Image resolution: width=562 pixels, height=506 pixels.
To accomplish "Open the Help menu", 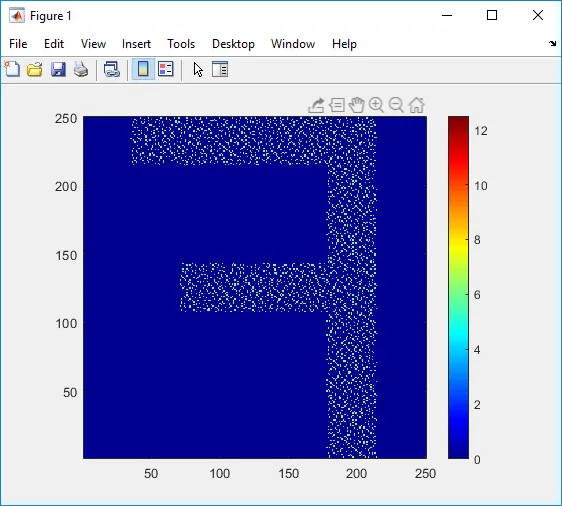I will [x=344, y=44].
